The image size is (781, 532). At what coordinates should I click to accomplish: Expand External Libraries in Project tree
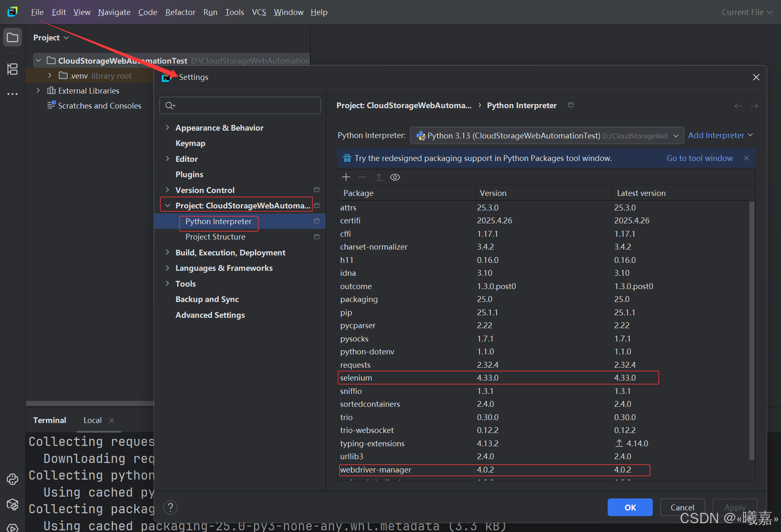[x=38, y=90]
